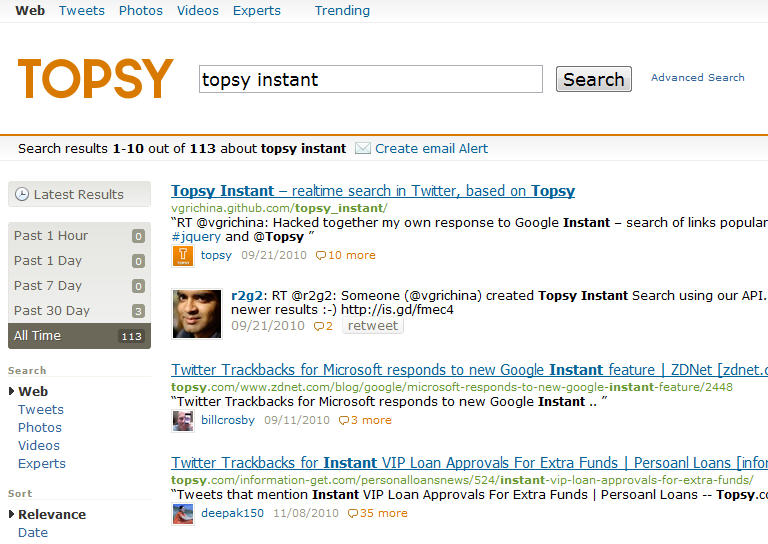Click the 11/08/2010 date beside deepak150
Image resolution: width=768 pixels, height=544 pixels.
(x=306, y=513)
